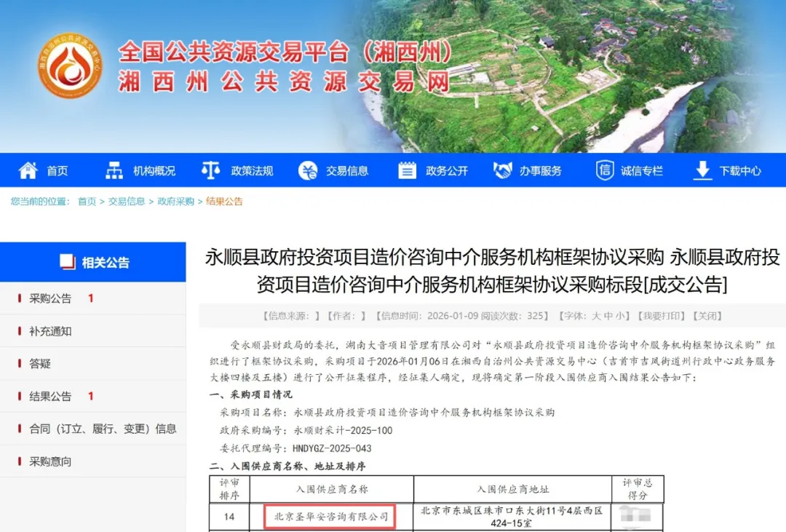Open the 首页 breadcrumb link
The image size is (786, 532).
pos(87,202)
